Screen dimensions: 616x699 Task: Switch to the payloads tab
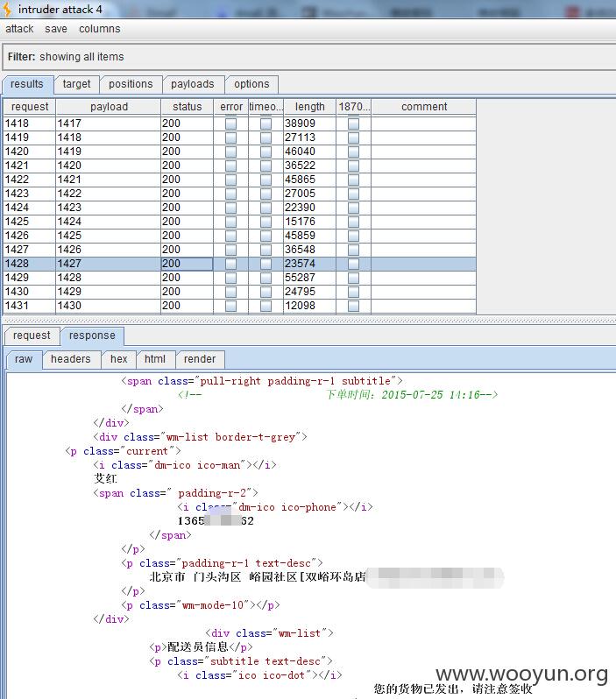pos(192,84)
